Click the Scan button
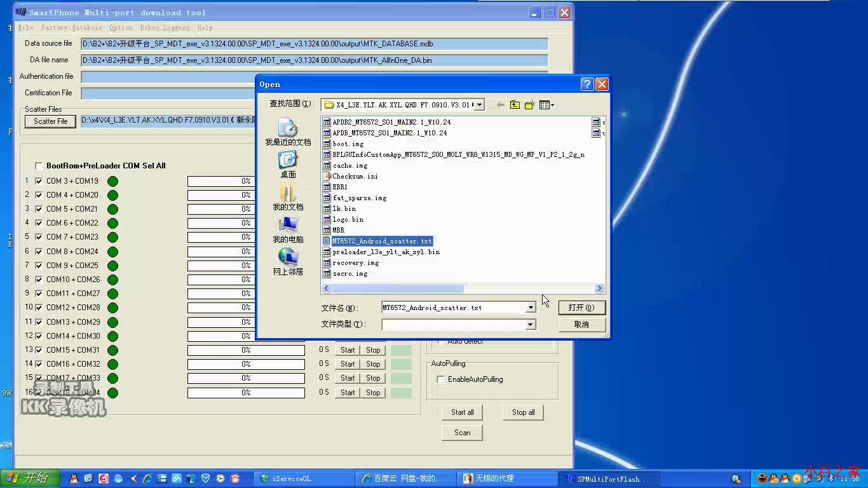The height and width of the screenshot is (488, 868). point(462,433)
